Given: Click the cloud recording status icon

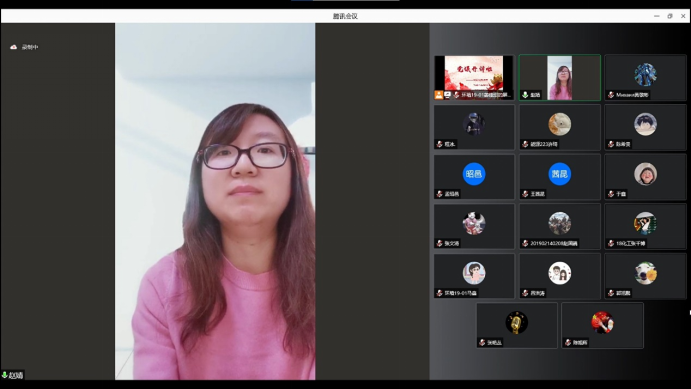Looking at the screenshot, I should point(14,47).
